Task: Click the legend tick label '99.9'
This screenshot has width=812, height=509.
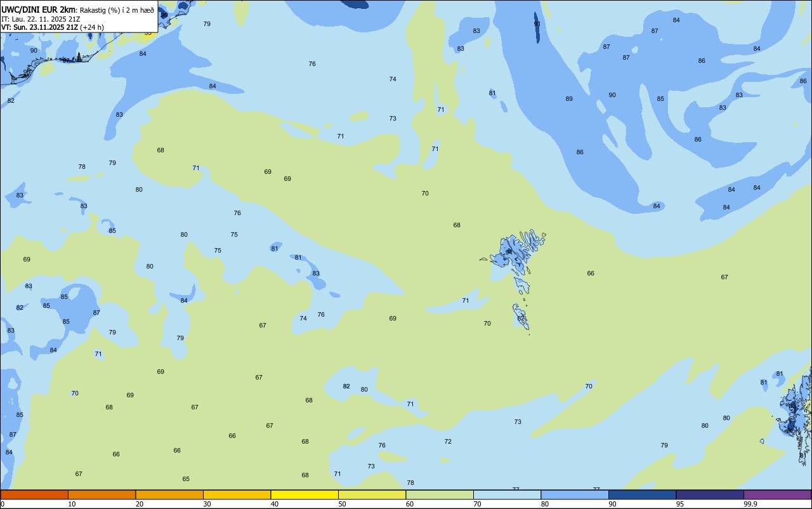Action: click(x=750, y=504)
